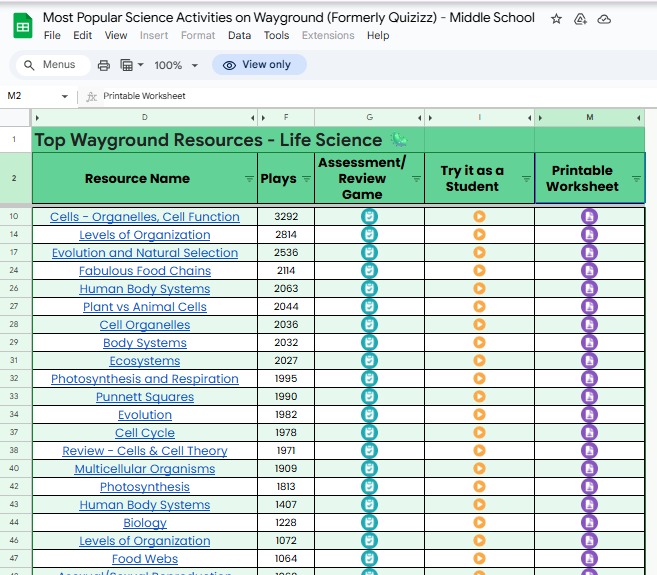Open the Ecosystems link

pos(145,361)
